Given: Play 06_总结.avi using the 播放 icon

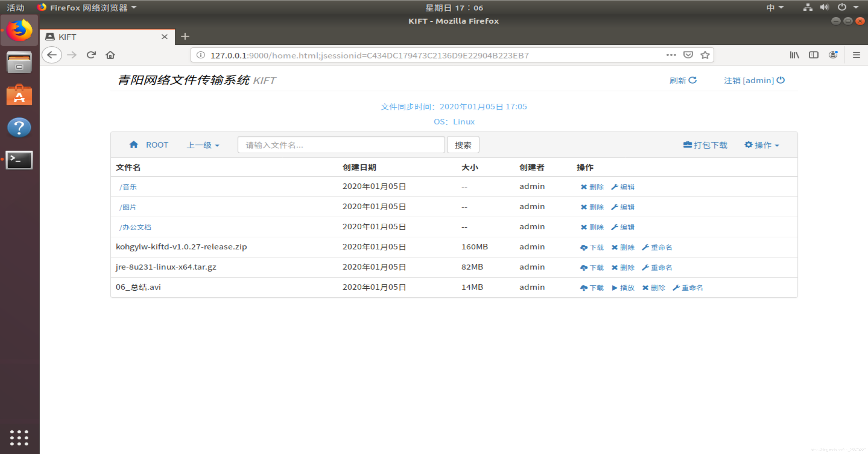Looking at the screenshot, I should pos(615,288).
